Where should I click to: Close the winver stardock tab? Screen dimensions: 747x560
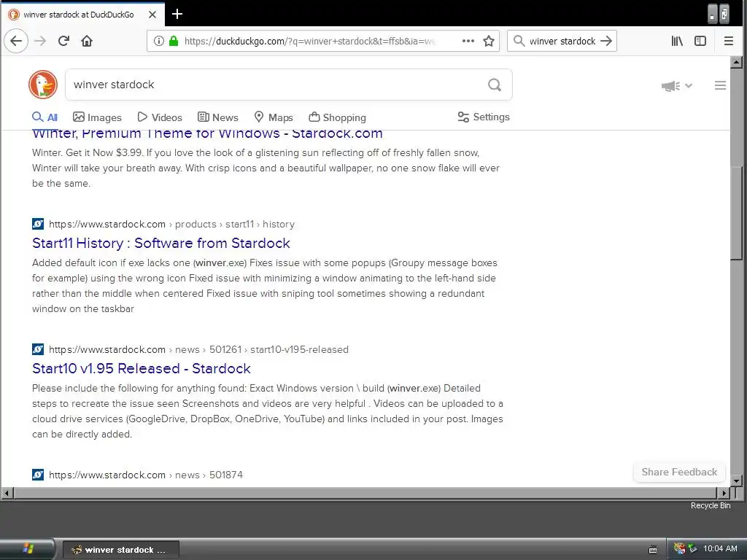152,15
